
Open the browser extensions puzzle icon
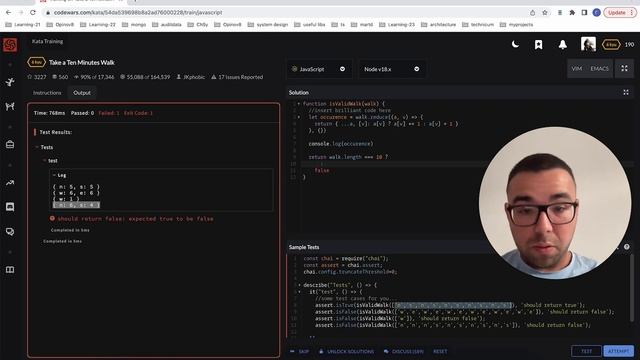pos(572,13)
